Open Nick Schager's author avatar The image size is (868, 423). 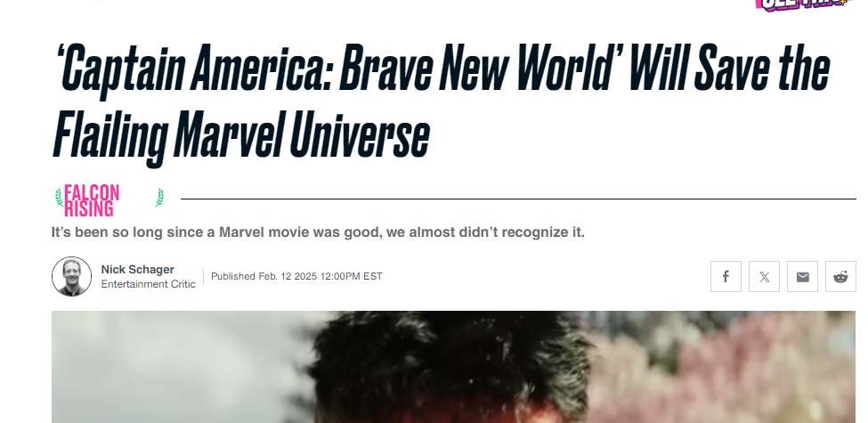pyautogui.click(x=71, y=276)
